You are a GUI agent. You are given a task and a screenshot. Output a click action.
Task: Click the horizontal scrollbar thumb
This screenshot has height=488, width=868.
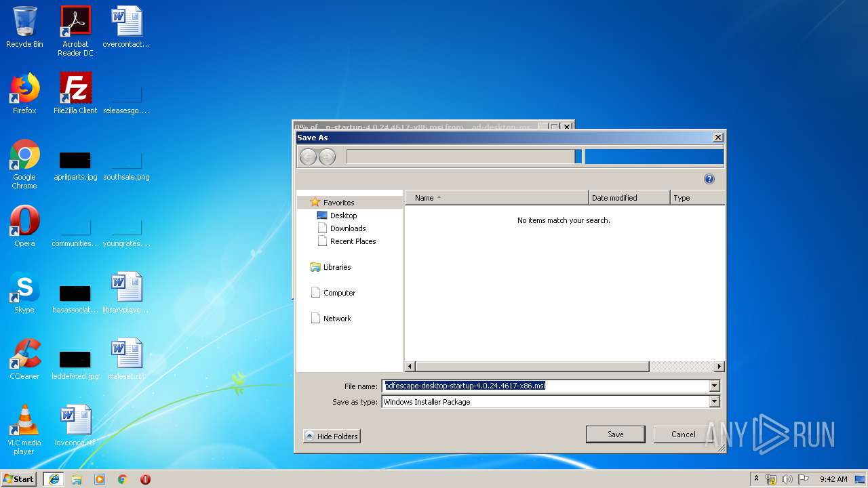point(532,367)
